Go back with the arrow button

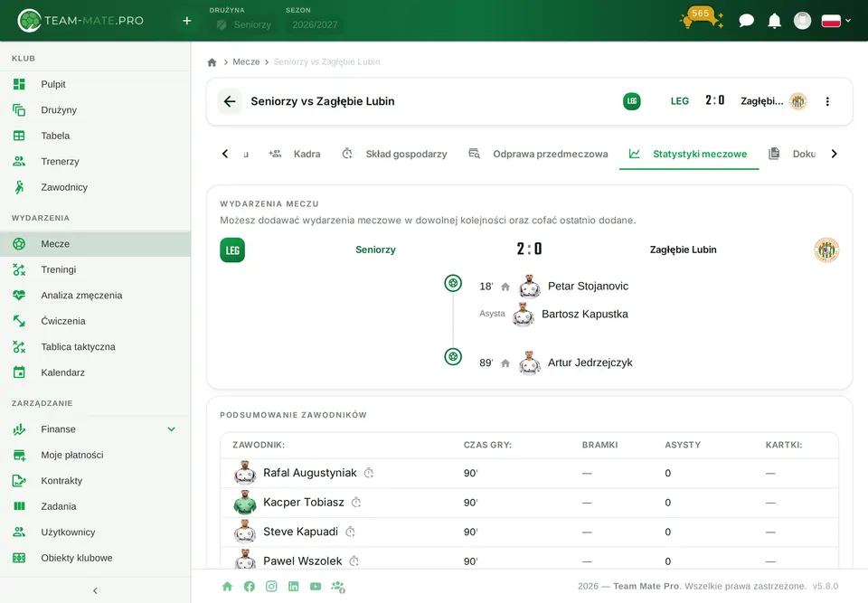(x=230, y=101)
